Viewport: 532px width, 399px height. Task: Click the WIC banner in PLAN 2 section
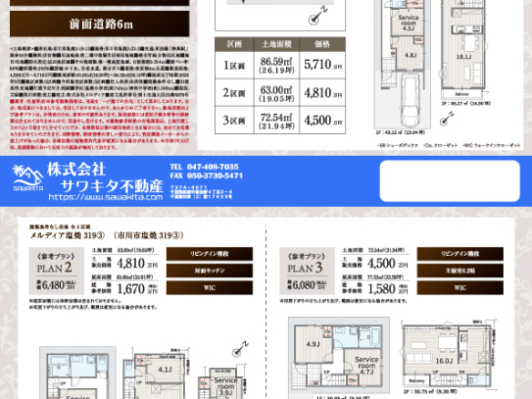pyautogui.click(x=210, y=288)
